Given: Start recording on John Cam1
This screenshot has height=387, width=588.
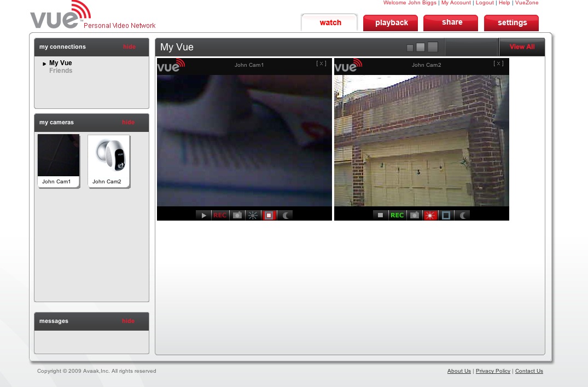Looking at the screenshot, I should tap(220, 216).
